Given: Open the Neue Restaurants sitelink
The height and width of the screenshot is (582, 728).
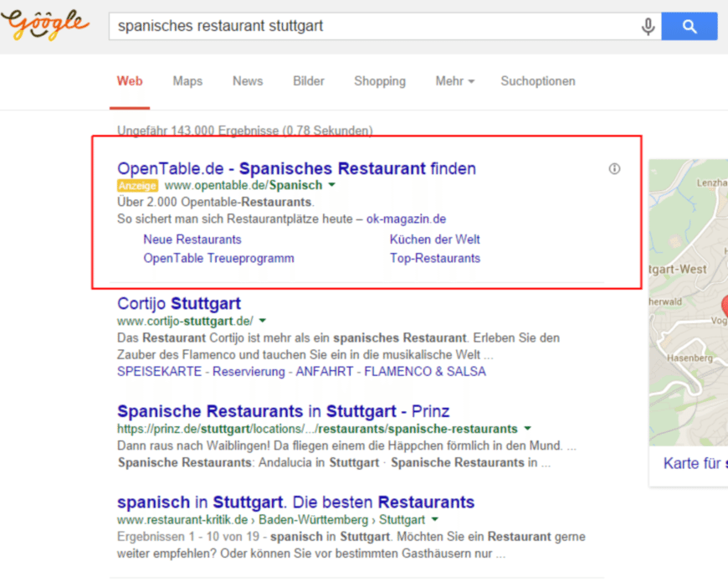Looking at the screenshot, I should coord(192,239).
